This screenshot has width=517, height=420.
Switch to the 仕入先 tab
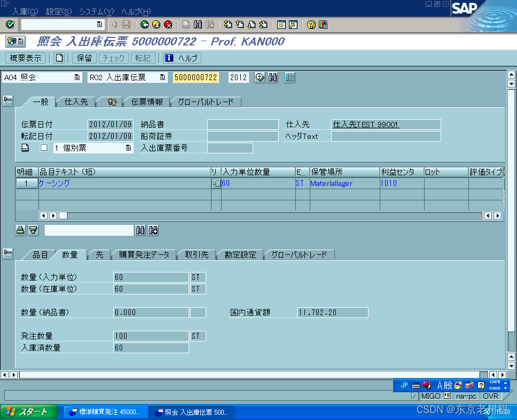click(75, 102)
